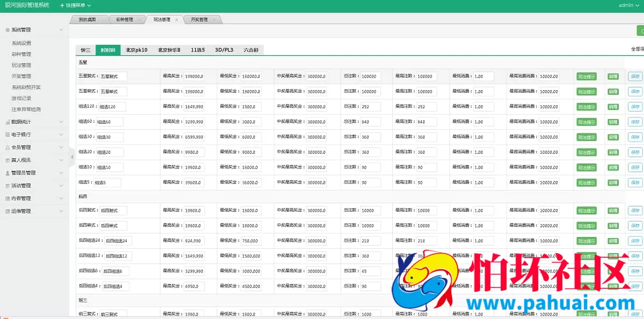Click 保存 button for 五星单式 row
Viewport: 644px width, 319px height.
click(635, 92)
